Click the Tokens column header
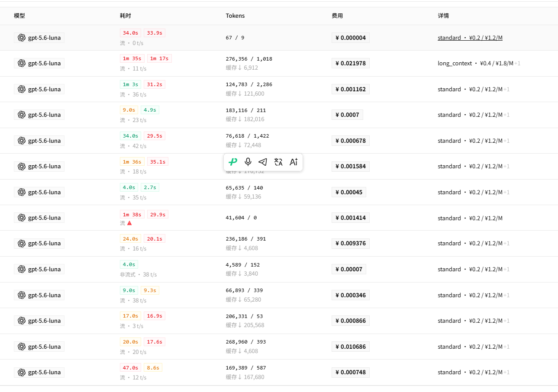The height and width of the screenshot is (392, 558). [235, 16]
